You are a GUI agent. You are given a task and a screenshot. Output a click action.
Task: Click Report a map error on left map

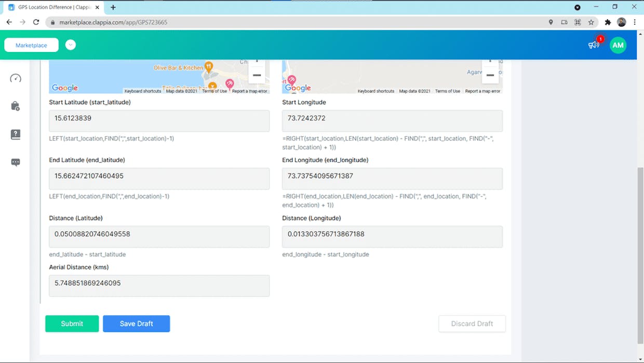click(249, 91)
